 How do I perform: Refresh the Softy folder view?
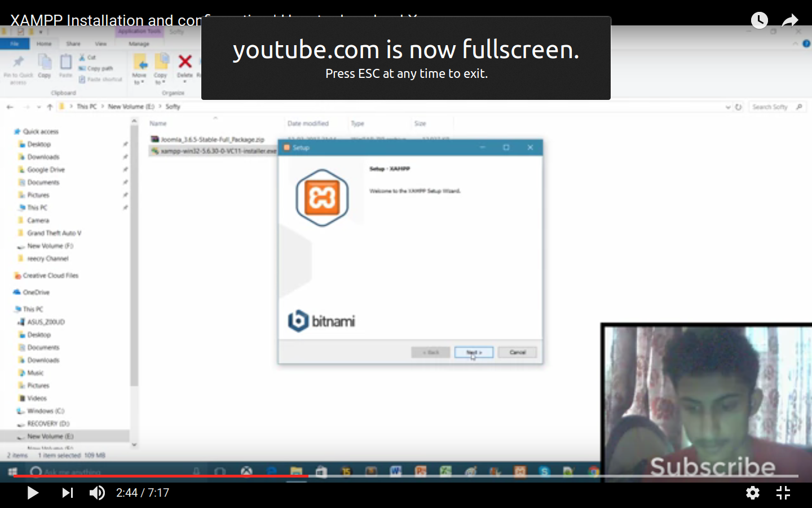[x=738, y=107]
